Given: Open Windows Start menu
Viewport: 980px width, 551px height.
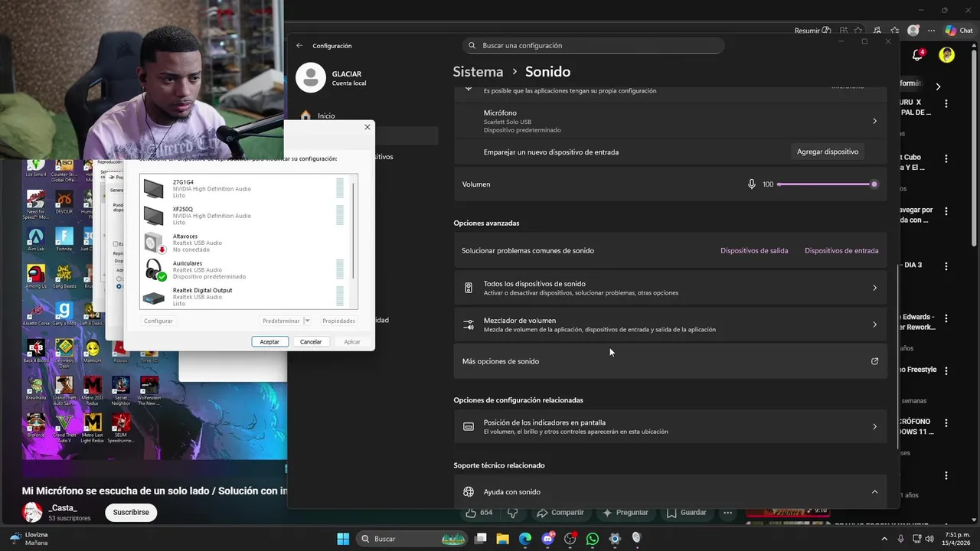Looking at the screenshot, I should tap(343, 539).
